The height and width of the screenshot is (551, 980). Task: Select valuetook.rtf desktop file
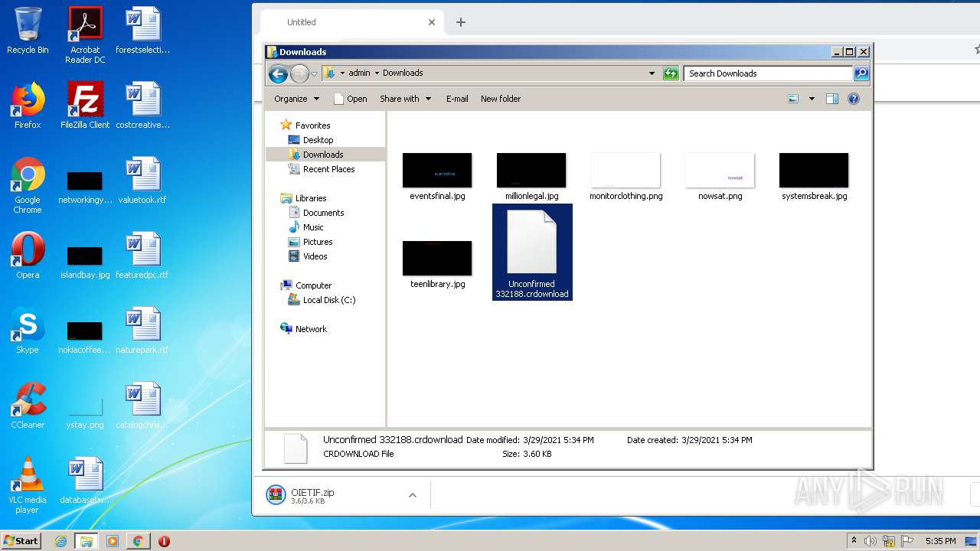pyautogui.click(x=142, y=181)
